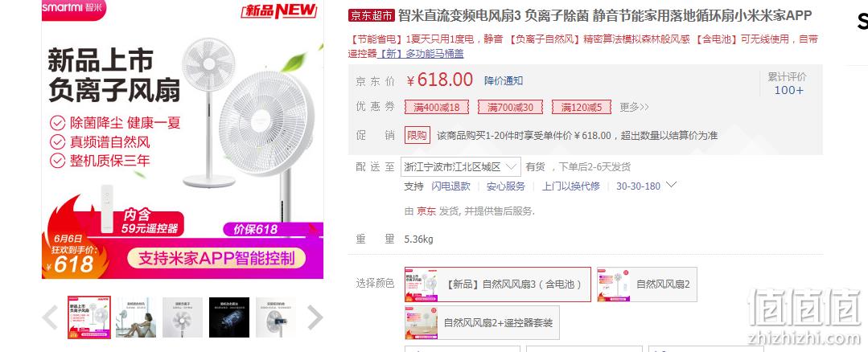868x352 pixels.
Task: Open the 浙江宁波市江北区城区 delivery dropdown
Action: pyautogui.click(x=461, y=167)
